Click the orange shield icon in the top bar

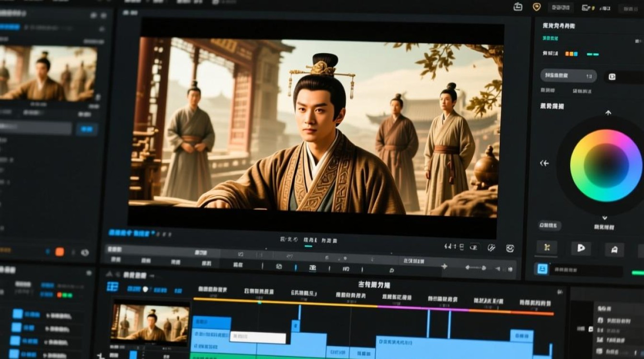point(537,7)
